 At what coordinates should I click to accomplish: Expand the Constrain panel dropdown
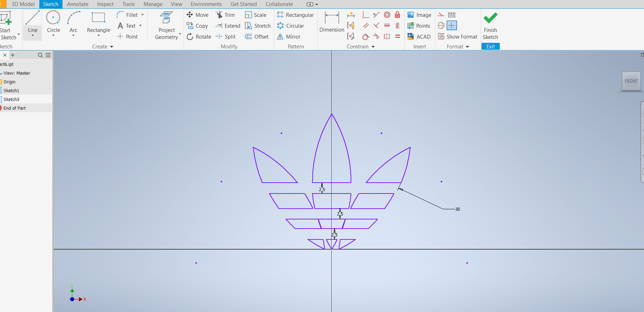pos(373,47)
